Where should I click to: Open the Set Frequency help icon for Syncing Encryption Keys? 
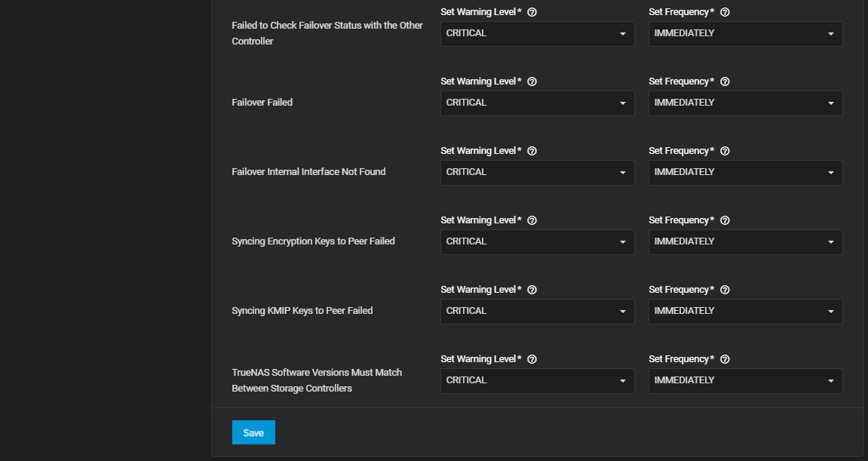pyautogui.click(x=725, y=220)
